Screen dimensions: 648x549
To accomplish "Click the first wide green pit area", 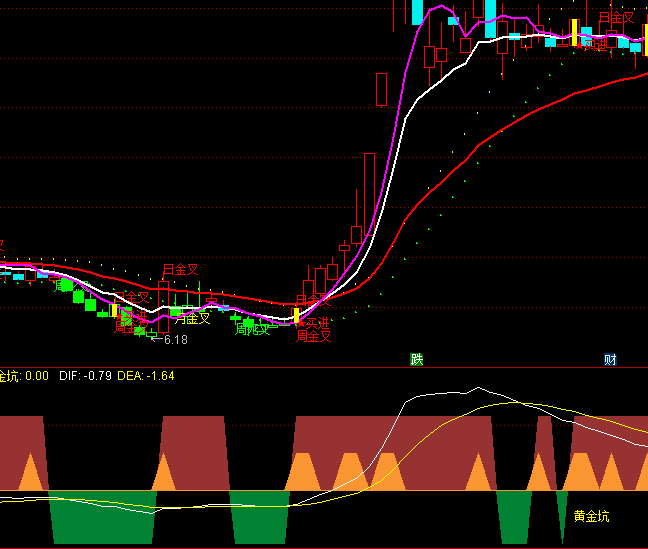I will (x=102, y=516).
